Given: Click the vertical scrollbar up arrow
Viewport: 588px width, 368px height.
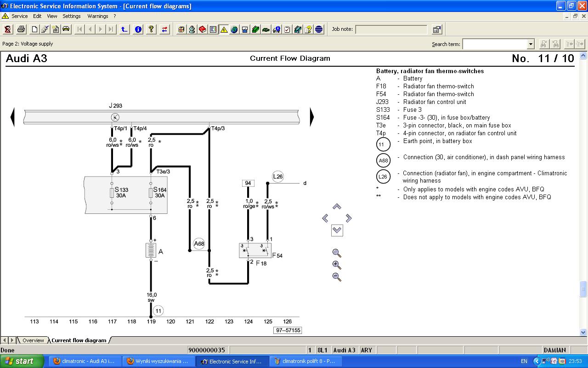Looking at the screenshot, I should pos(583,55).
